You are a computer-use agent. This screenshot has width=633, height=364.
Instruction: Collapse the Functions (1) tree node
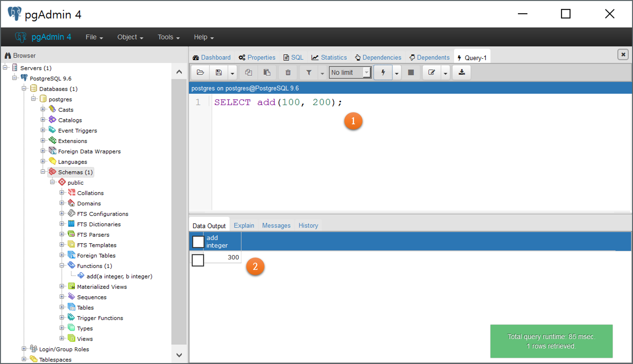point(62,266)
